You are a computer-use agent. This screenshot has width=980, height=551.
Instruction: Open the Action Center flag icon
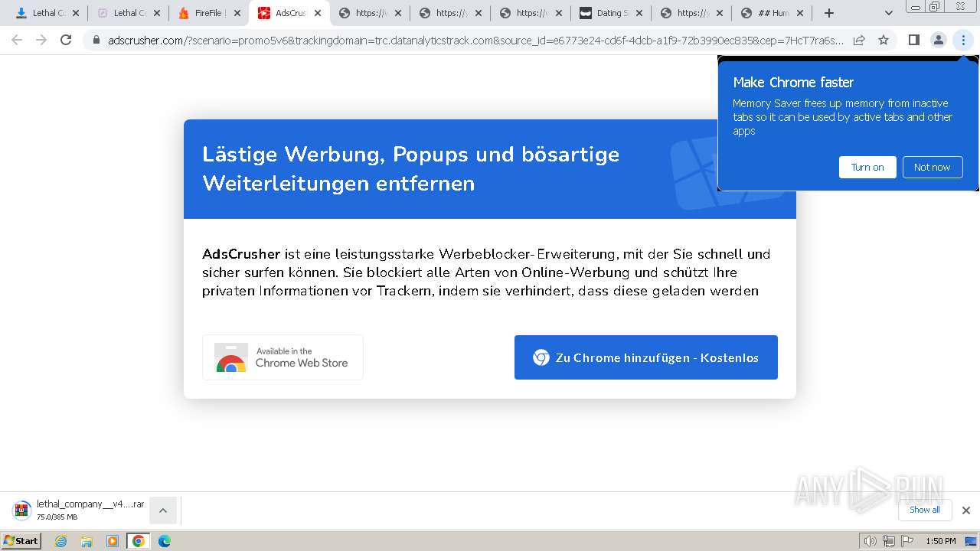[x=906, y=541]
